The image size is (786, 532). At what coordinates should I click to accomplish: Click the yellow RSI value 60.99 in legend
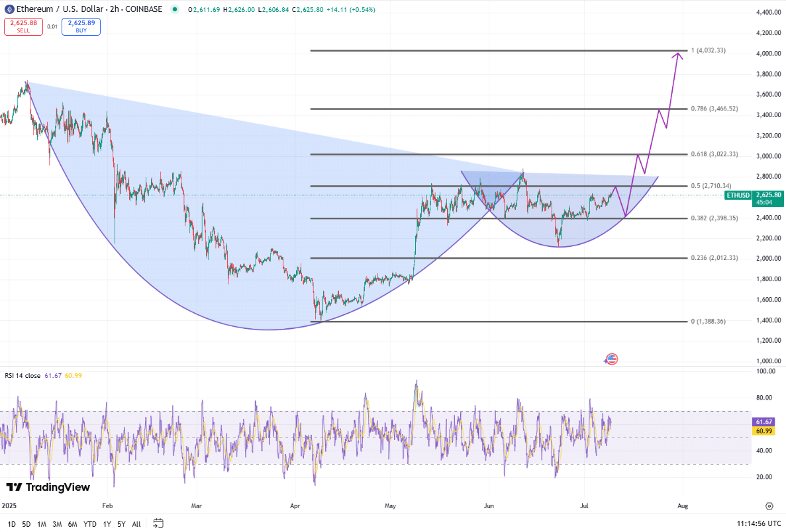(x=74, y=375)
